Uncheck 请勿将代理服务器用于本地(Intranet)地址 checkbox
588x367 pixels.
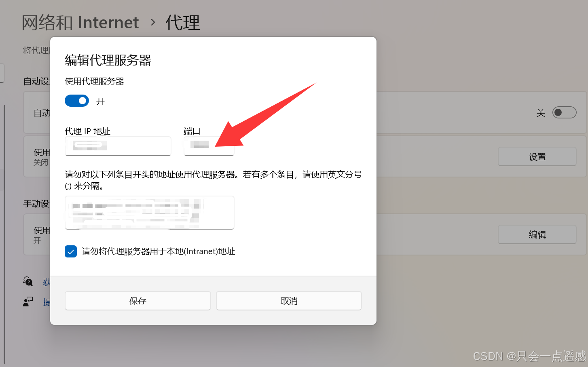pyautogui.click(x=71, y=251)
